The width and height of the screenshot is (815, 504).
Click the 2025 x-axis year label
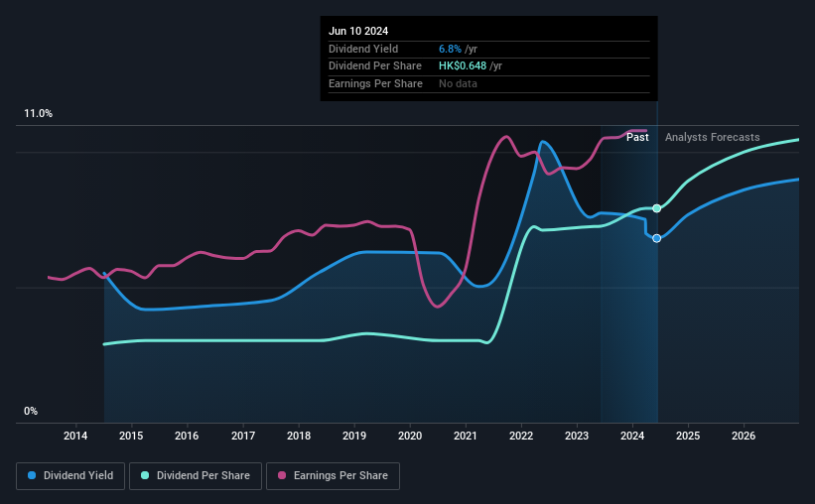(x=688, y=436)
